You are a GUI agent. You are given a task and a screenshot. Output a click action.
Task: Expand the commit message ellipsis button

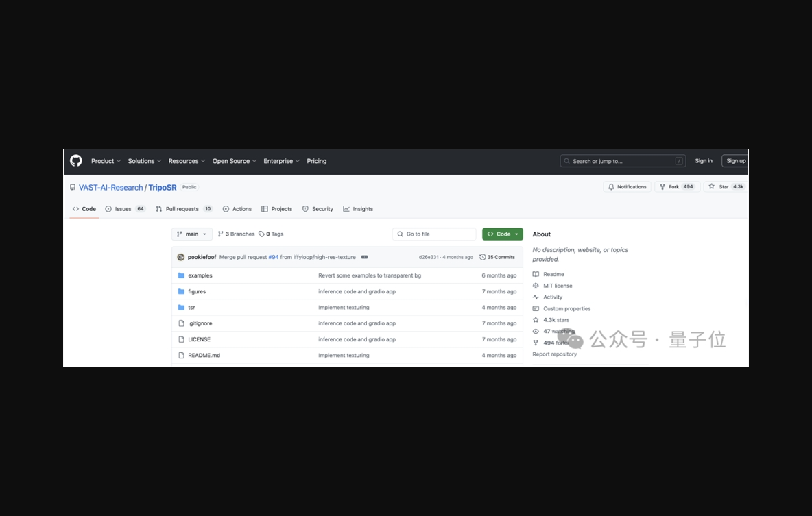tap(365, 257)
